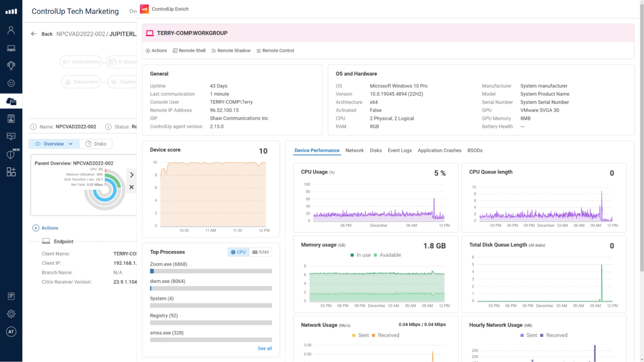The width and height of the screenshot is (644, 362).
Task: Click the Zoom.exe CPU usage bar
Action: (210, 271)
